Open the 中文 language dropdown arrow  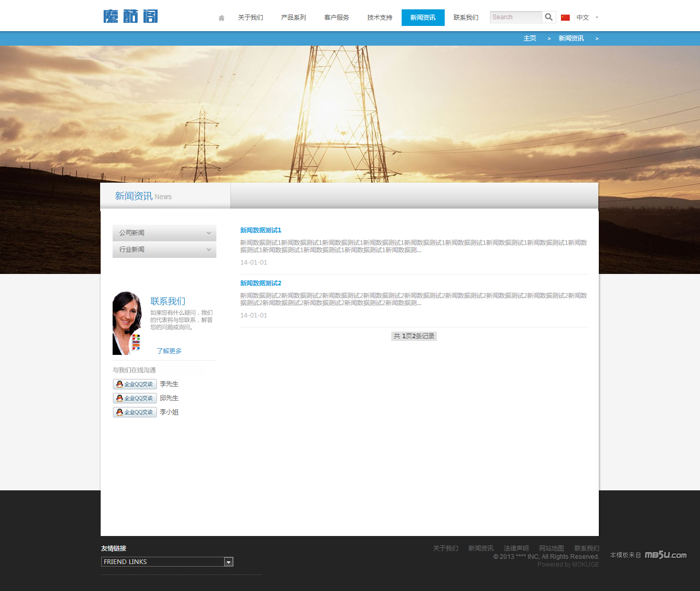coord(597,18)
